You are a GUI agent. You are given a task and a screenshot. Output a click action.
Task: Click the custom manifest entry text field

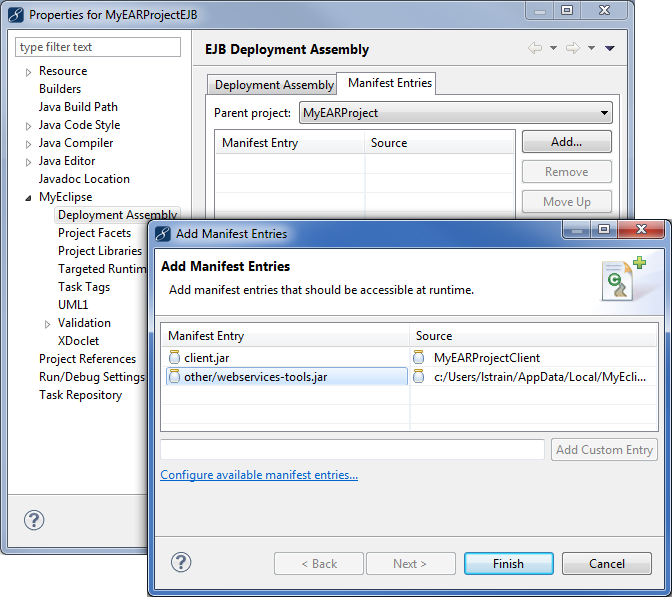point(352,450)
